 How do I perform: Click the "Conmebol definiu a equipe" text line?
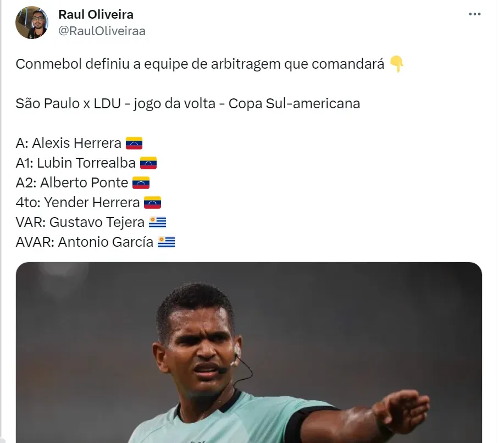click(200, 64)
